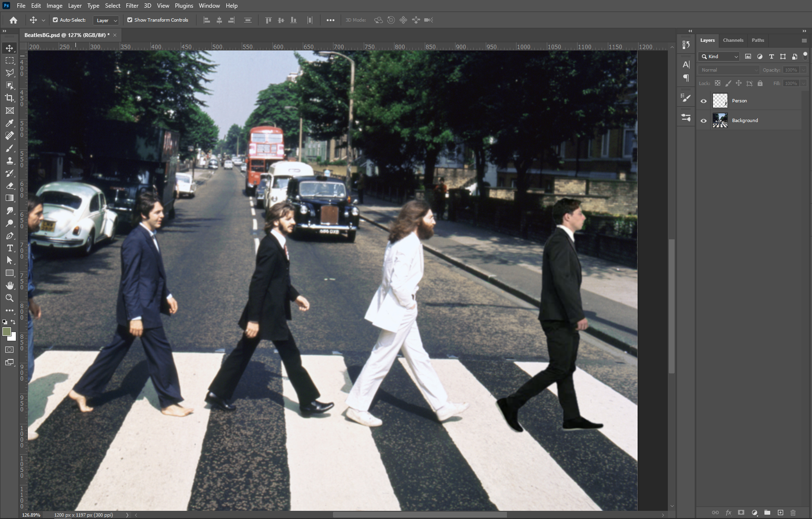Open the Paragraph panel icon

686,78
